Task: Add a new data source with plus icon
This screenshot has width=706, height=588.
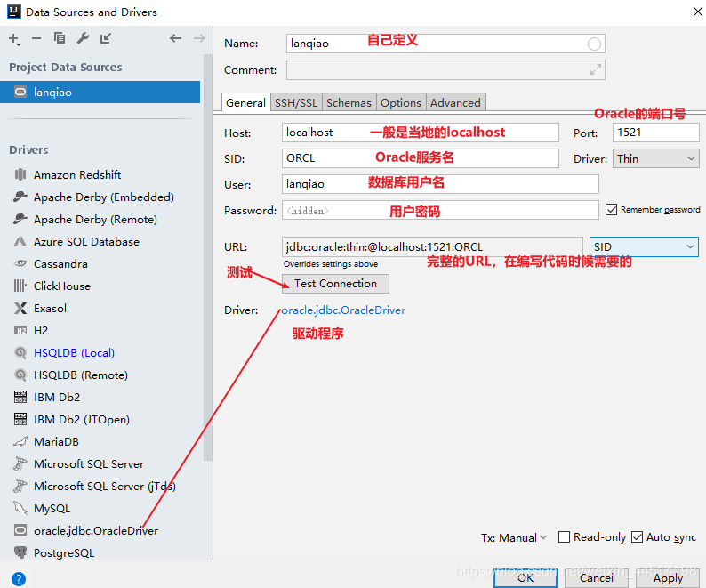Action: 14,39
